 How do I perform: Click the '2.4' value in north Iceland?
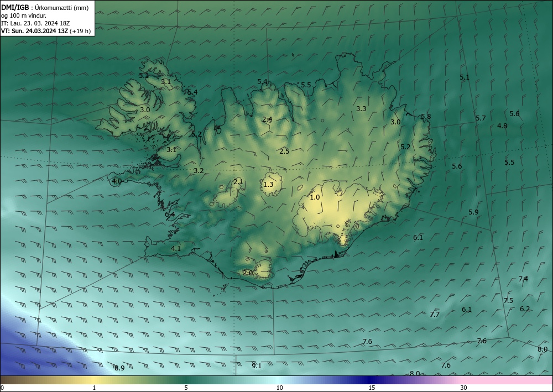coord(267,119)
